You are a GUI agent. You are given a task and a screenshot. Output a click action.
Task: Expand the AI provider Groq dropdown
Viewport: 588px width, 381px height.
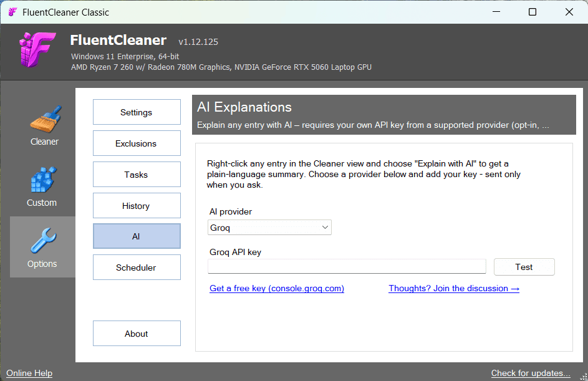(269, 228)
